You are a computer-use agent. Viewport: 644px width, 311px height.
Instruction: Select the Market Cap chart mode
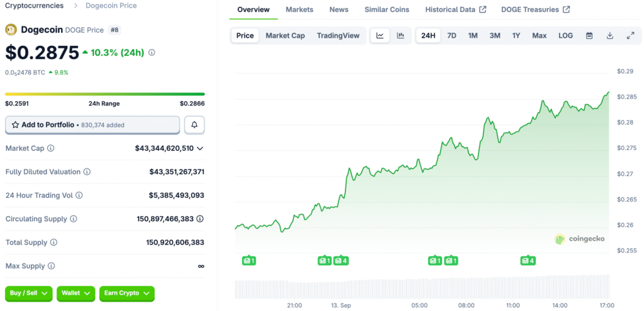point(285,36)
